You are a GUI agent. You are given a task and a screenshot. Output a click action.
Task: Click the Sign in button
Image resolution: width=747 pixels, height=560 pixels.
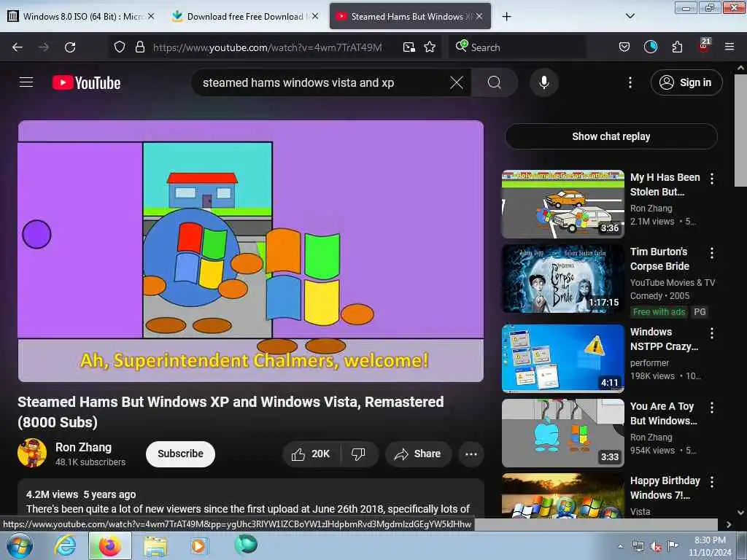(x=686, y=82)
